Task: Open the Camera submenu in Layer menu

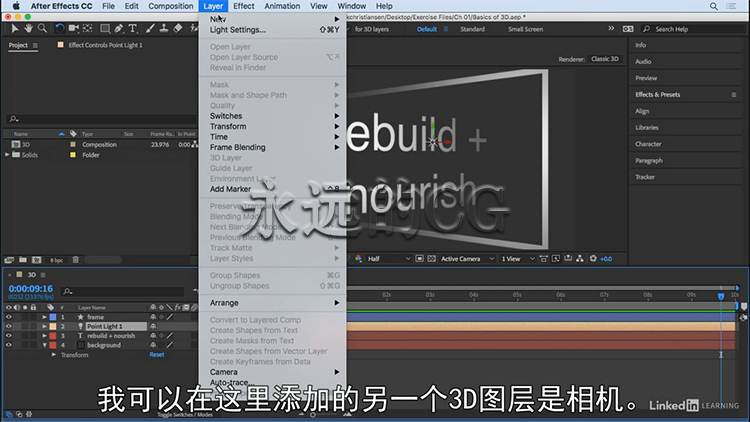Action: tap(273, 372)
